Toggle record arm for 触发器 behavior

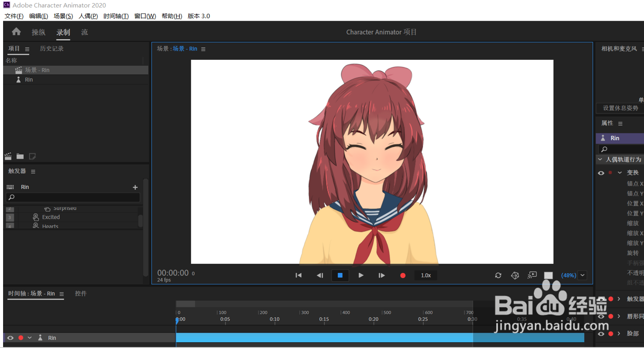point(611,299)
